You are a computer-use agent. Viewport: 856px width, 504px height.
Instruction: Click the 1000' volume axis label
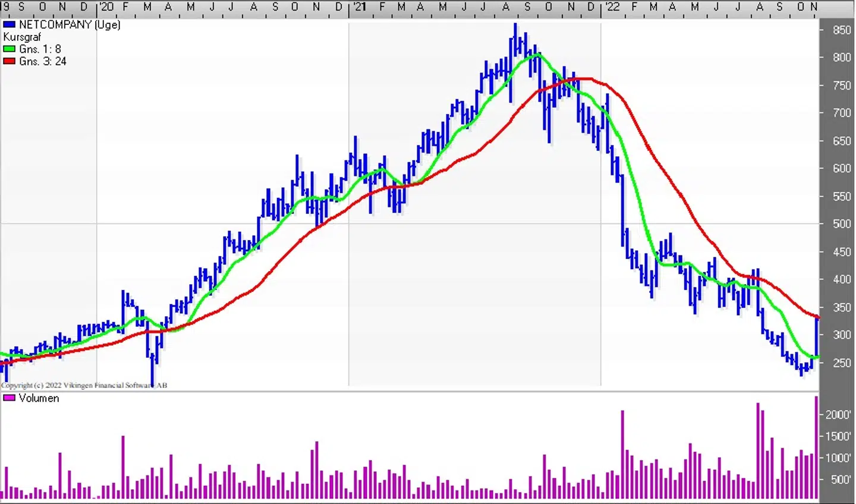pos(838,458)
